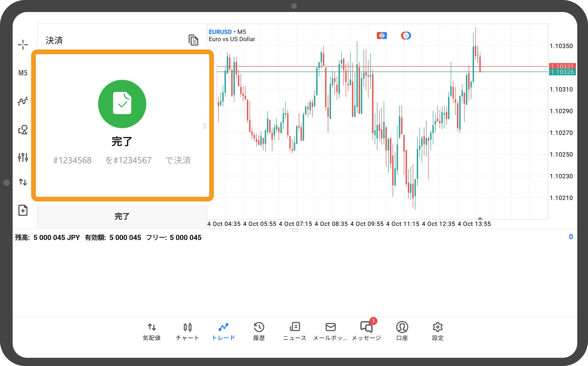Open the ニュース news tab
The width and height of the screenshot is (588, 366).
[x=295, y=332]
